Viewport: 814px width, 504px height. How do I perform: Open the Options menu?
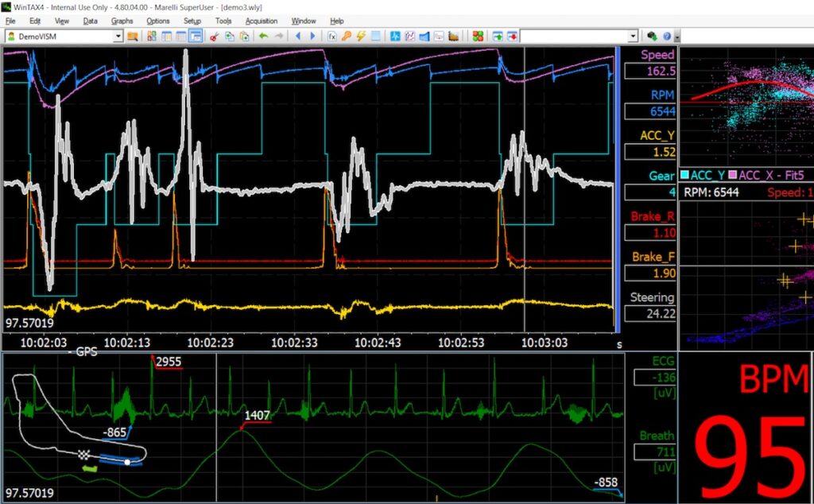[x=158, y=21]
